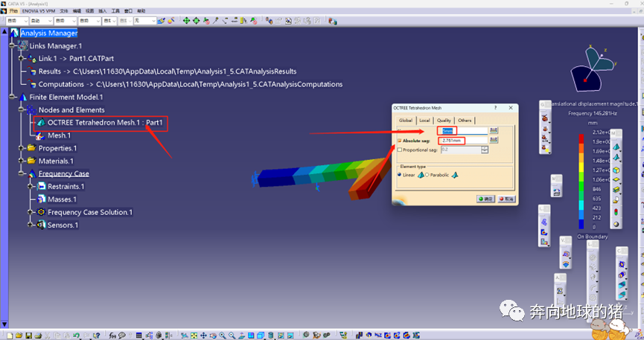
Task: Switch to the Quality tab
Action: coord(444,121)
